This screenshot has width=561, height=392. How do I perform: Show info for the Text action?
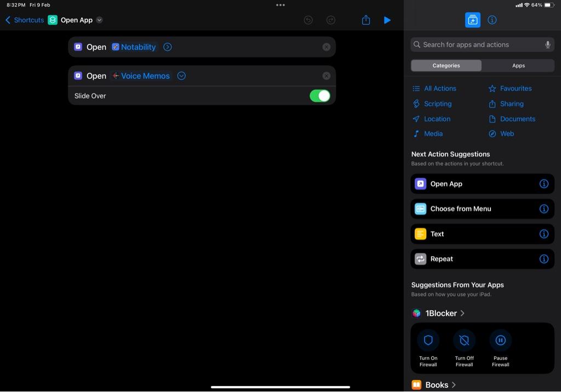[x=544, y=234]
